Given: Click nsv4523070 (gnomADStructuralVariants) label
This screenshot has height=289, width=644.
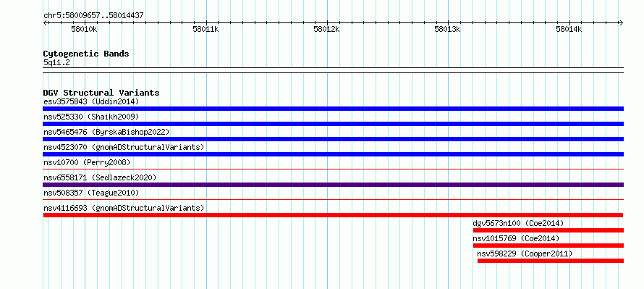Looking at the screenshot, I should [x=124, y=147].
